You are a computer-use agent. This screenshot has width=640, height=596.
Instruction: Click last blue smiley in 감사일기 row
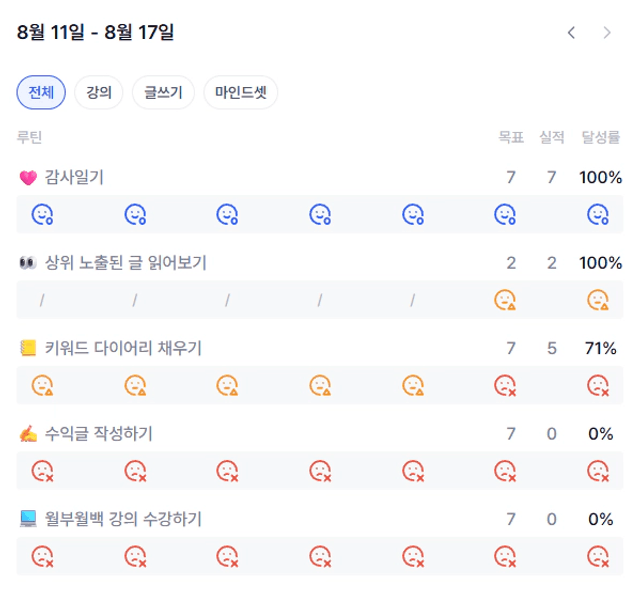tap(598, 214)
